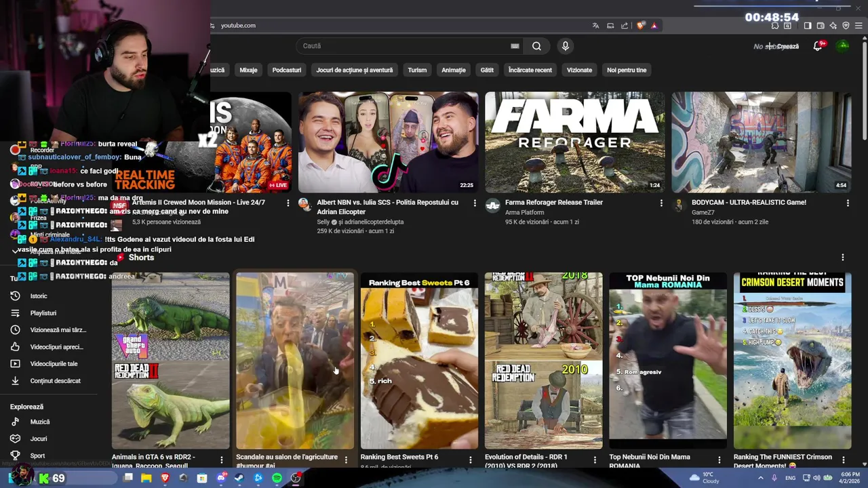Select the Încărcate recent chip
This screenshot has height=488, width=868.
[530, 70]
